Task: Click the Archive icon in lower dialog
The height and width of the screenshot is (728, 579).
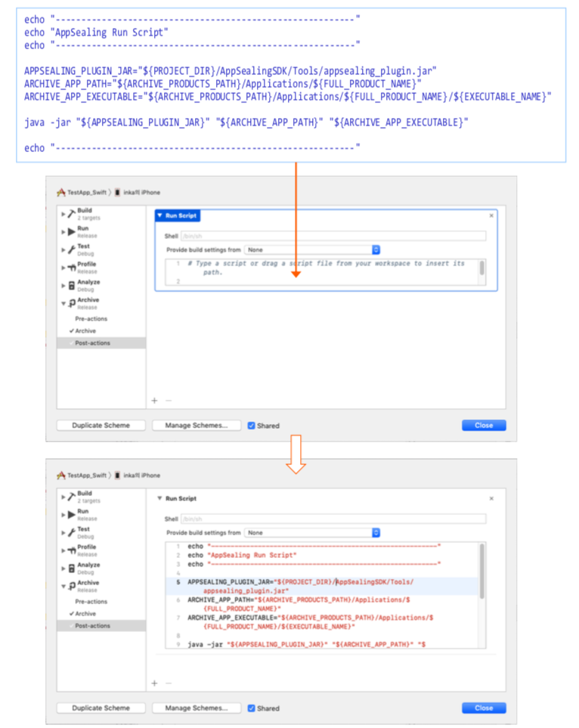Action: [71, 586]
